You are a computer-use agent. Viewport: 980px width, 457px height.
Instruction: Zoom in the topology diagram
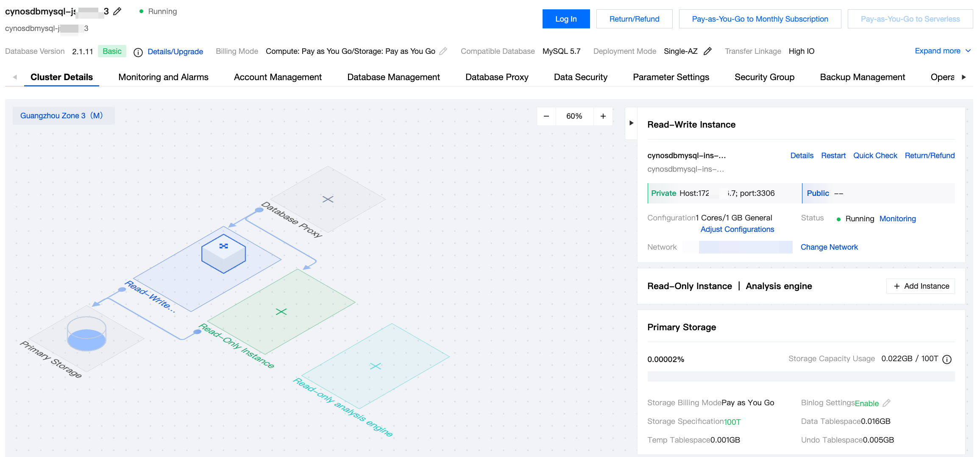[x=603, y=116]
